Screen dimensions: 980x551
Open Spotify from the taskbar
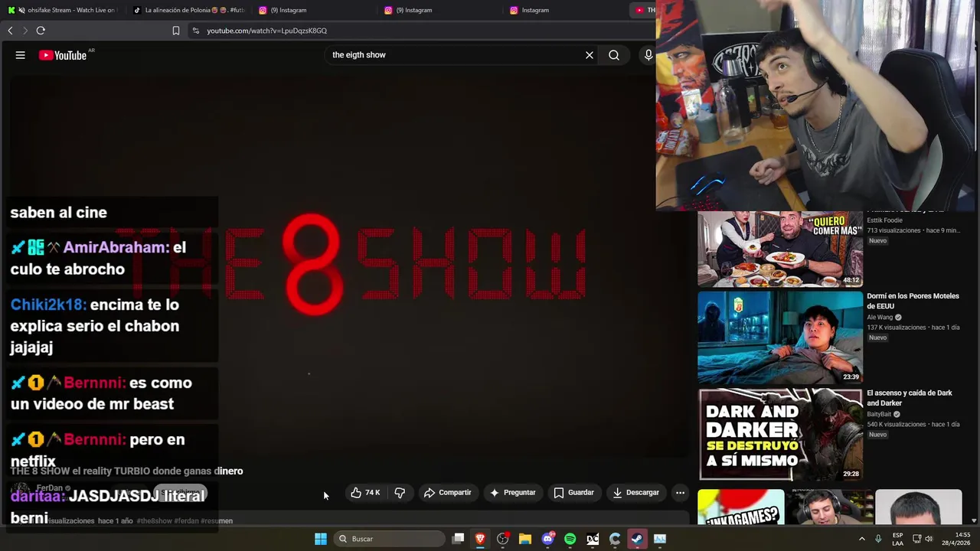[x=570, y=539]
